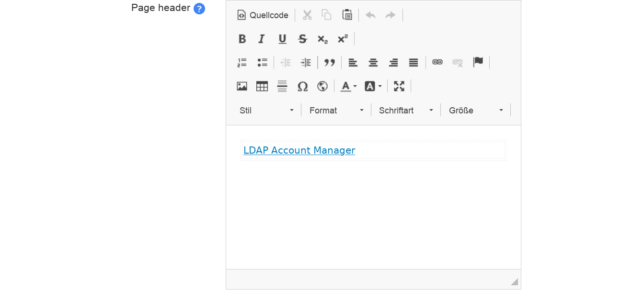644x291 pixels.
Task: Toggle underline formatting
Action: [x=282, y=39]
